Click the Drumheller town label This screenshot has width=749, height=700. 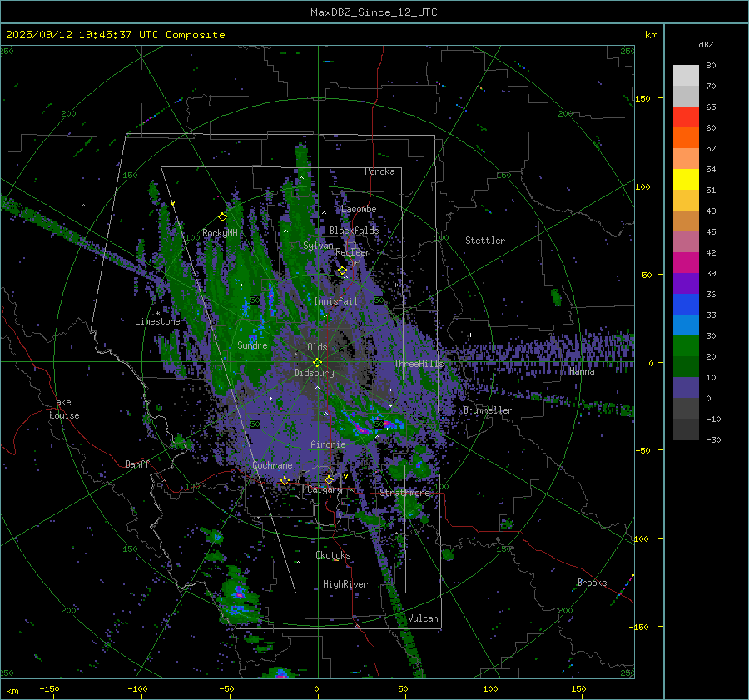coord(488,410)
